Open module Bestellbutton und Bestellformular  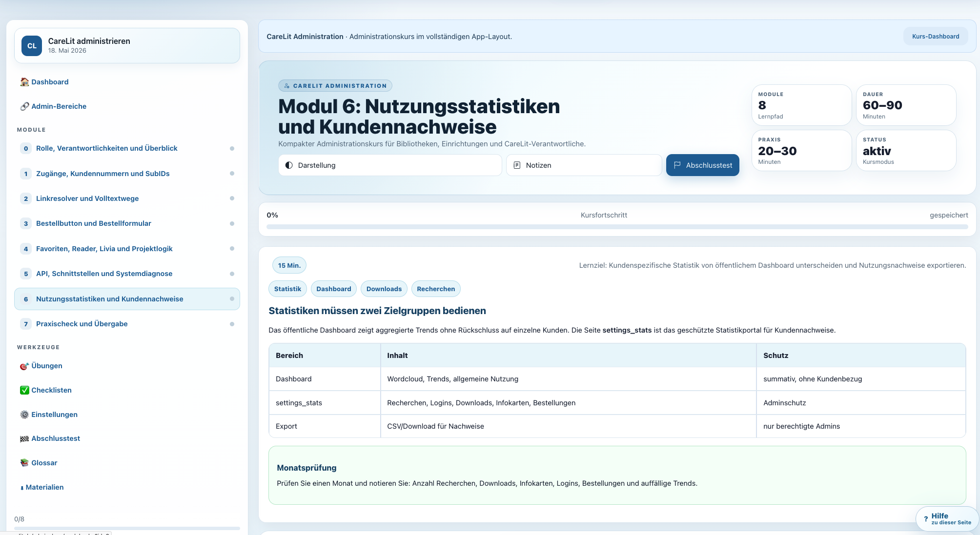(127, 223)
